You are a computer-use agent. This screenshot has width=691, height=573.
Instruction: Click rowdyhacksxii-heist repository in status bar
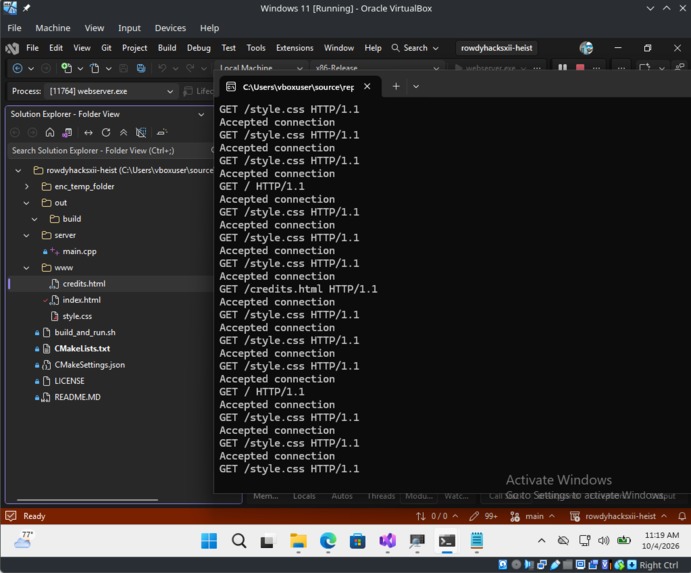[618, 516]
